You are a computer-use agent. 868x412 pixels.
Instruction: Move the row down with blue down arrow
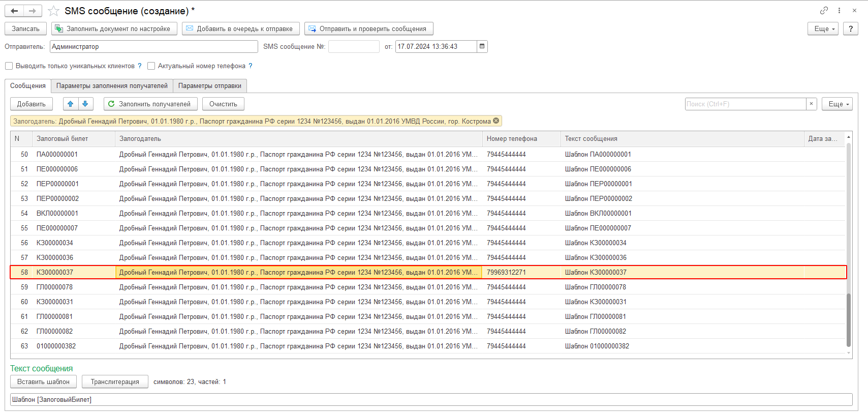[85, 104]
